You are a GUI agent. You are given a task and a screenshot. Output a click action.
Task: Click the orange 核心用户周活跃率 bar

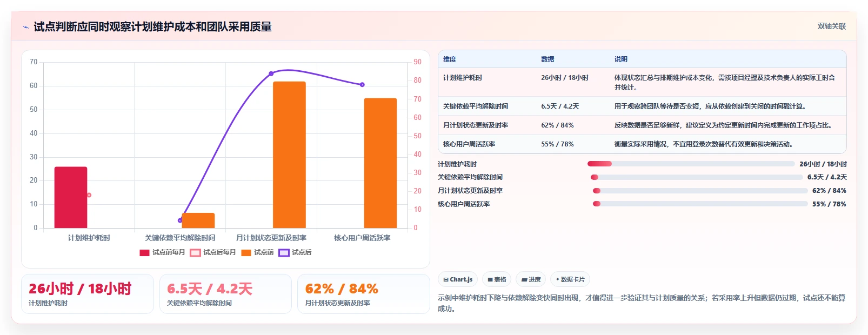tap(380, 163)
